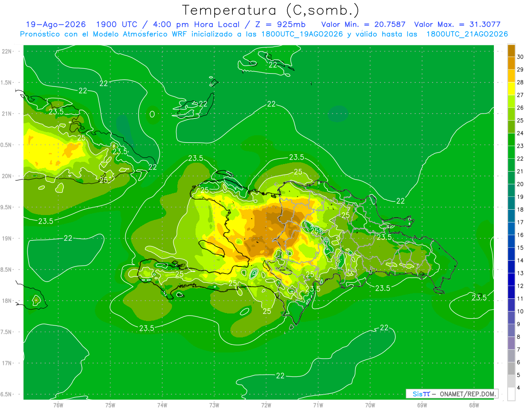
Task: Click the '73W' longitude axis label
Action: [214, 405]
